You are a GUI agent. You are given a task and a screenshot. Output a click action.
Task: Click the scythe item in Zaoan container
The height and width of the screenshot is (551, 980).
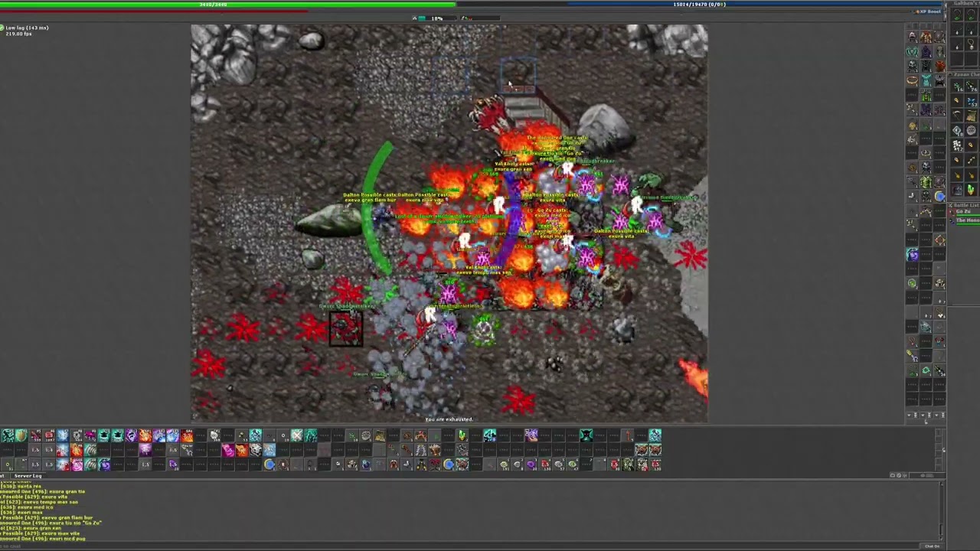pyautogui.click(x=957, y=114)
